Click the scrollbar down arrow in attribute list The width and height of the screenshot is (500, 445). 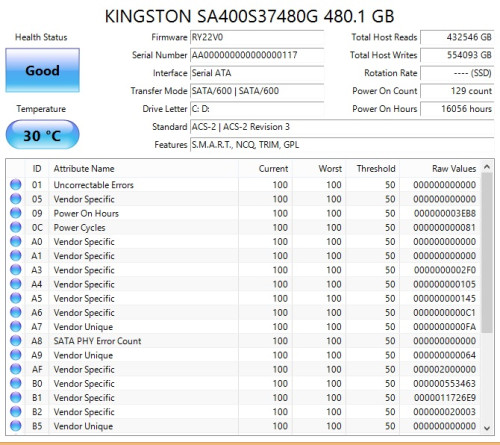pyautogui.click(x=487, y=428)
